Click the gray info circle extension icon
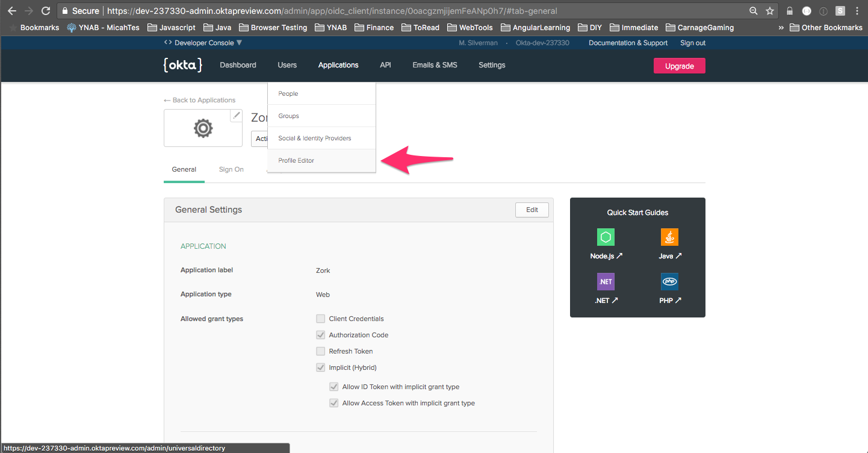This screenshot has height=453, width=868. [x=823, y=11]
